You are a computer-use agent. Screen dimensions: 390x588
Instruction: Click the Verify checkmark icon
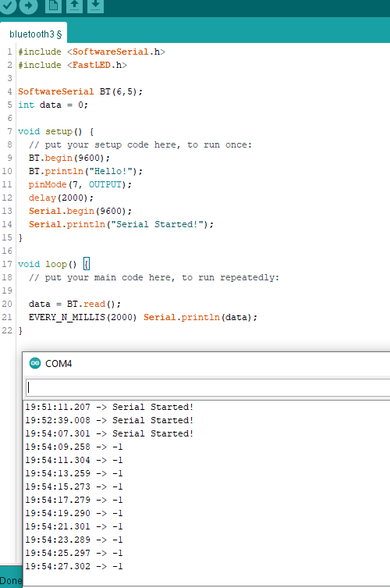pos(7,5)
